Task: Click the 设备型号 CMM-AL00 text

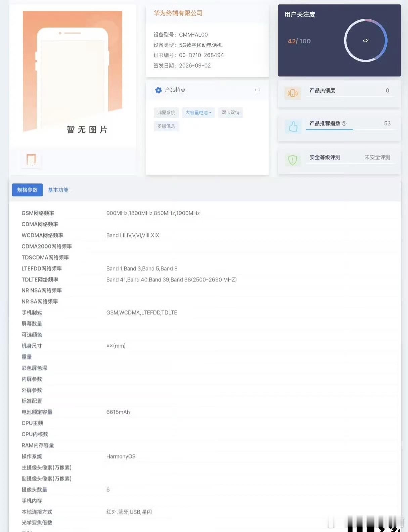Action: coord(181,35)
